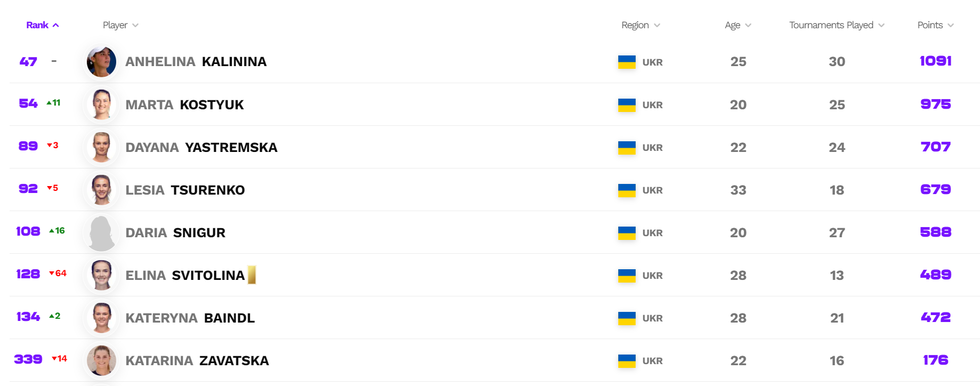Click Anhelina Kalinina's profile photo
Viewport: 980px width, 386px height.
101,62
